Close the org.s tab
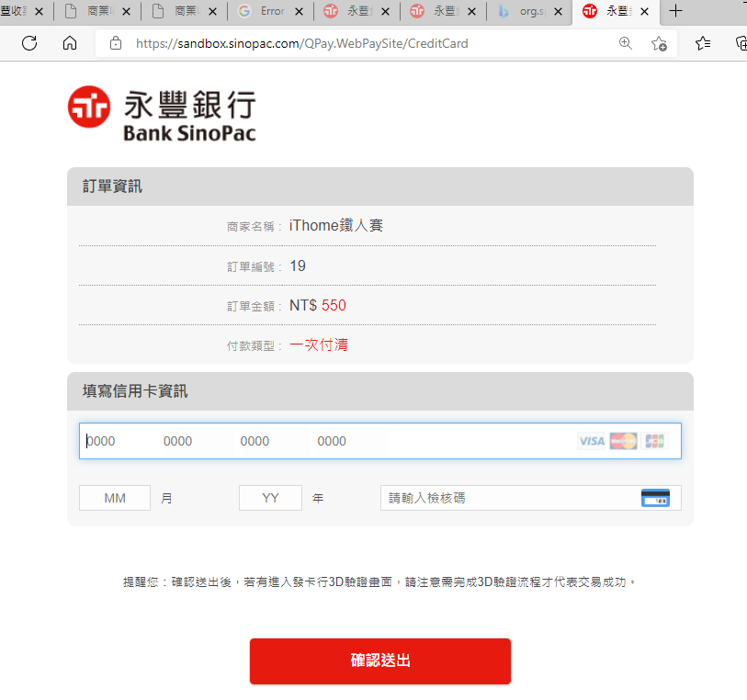The width and height of the screenshot is (747, 700). point(558,11)
